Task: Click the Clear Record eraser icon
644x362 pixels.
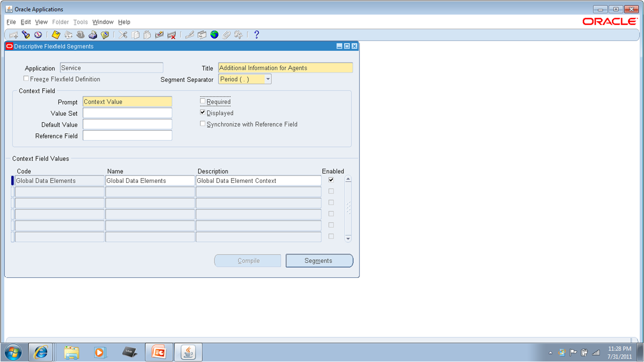Action: [159, 35]
